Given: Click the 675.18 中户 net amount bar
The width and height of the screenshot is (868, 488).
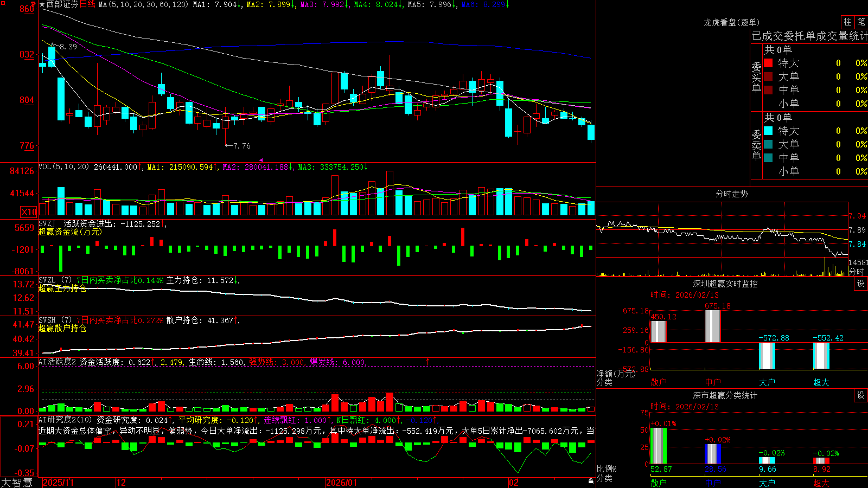Looking at the screenshot, I should coord(713,326).
